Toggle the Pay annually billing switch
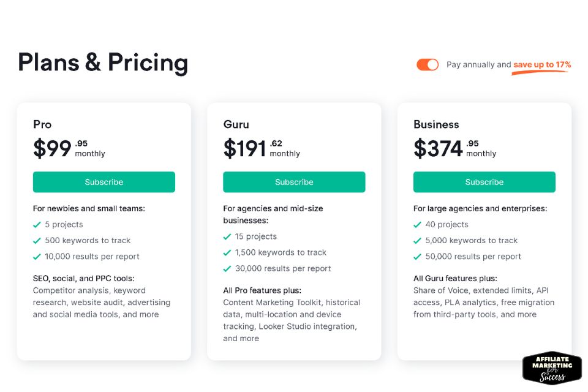Screen dimensions: 588x392 428,64
